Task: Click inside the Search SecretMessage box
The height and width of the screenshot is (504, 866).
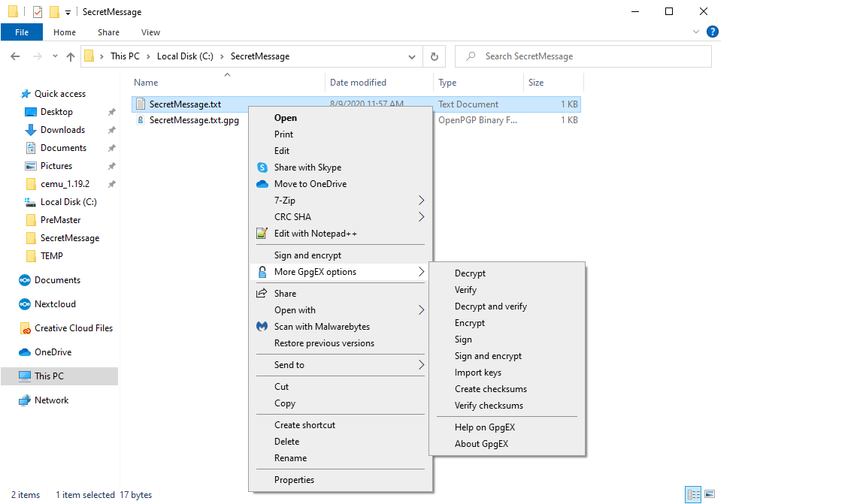Action: (583, 56)
